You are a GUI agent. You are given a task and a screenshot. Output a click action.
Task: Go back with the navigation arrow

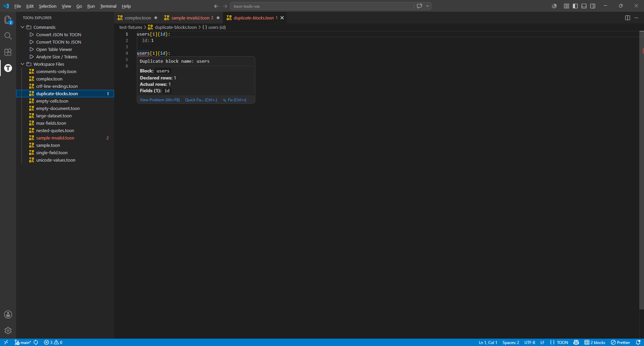point(216,6)
